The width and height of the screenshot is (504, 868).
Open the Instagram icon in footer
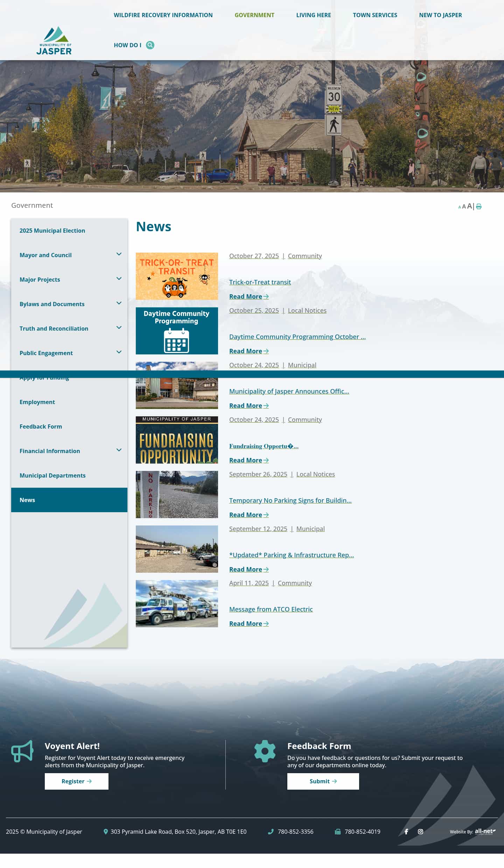(420, 832)
